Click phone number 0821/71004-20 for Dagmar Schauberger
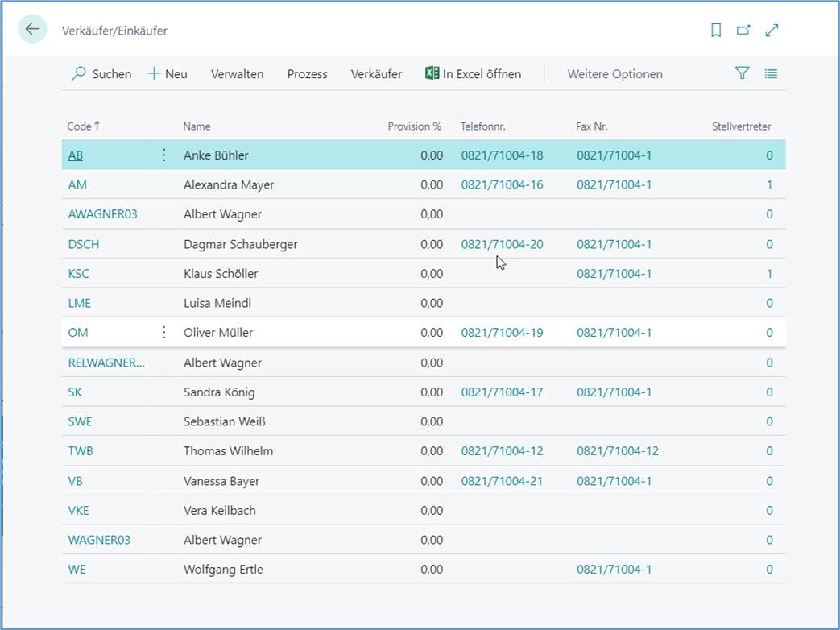The height and width of the screenshot is (630, 840). 502,244
